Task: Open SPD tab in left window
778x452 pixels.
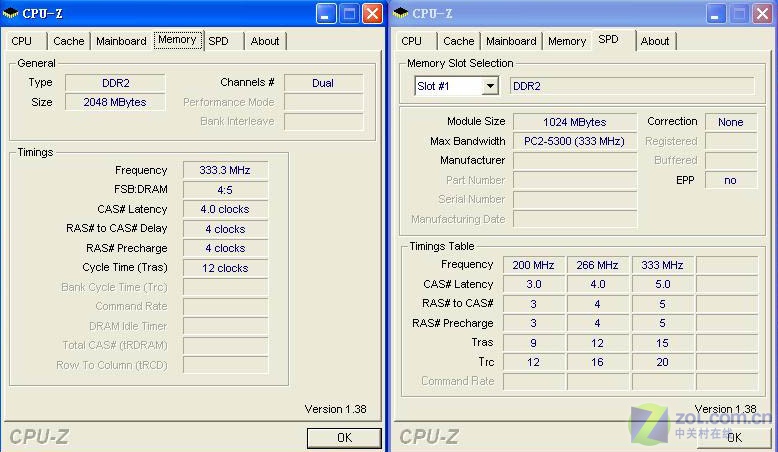Action: [x=218, y=41]
